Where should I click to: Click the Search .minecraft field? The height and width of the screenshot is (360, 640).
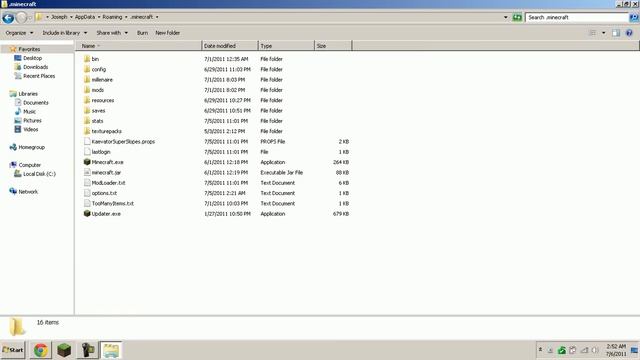[577, 17]
